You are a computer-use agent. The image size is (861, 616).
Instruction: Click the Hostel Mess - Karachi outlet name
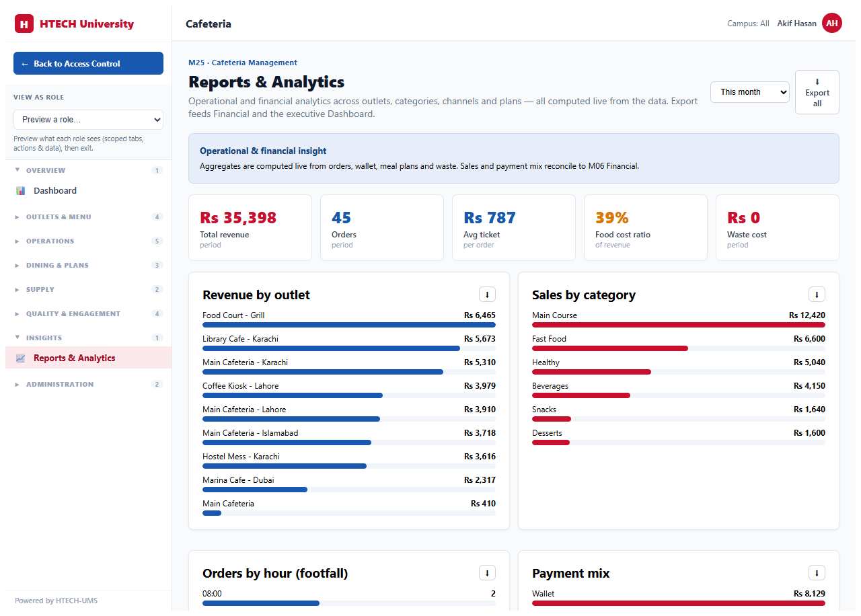[x=241, y=457]
